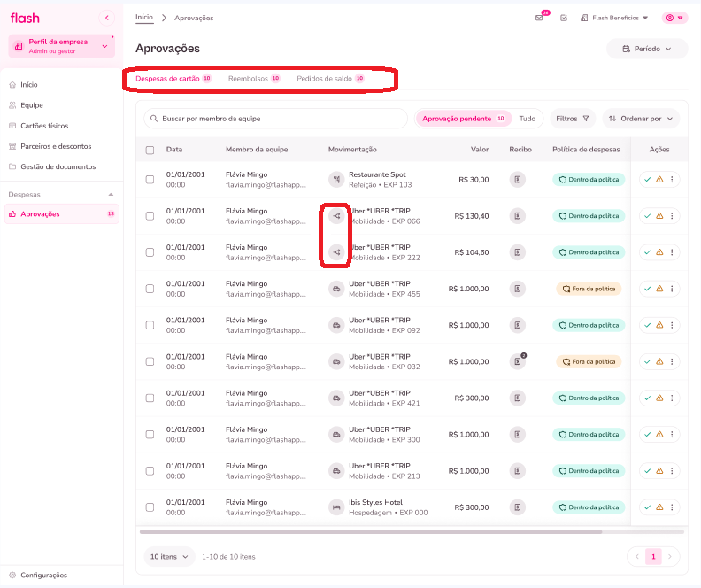Open the Período date dropdown
The height and width of the screenshot is (588, 701).
point(646,49)
